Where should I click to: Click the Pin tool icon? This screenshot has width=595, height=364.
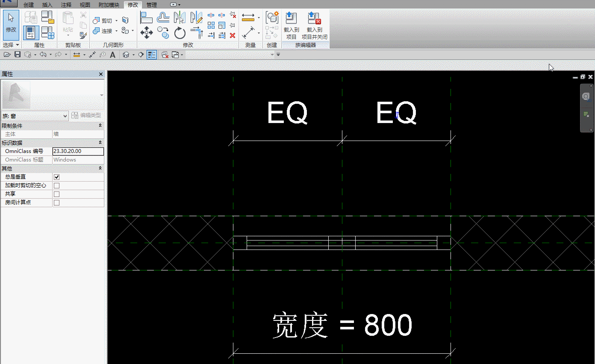coord(233,25)
